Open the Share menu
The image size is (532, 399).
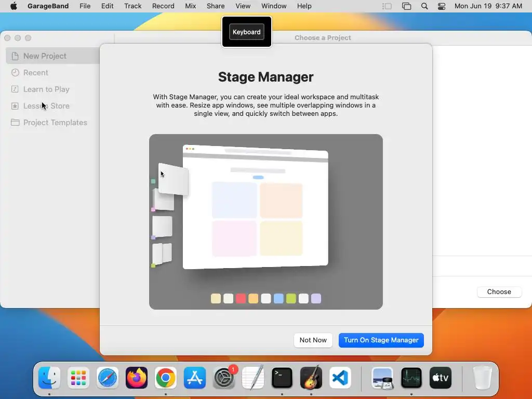pos(216,6)
